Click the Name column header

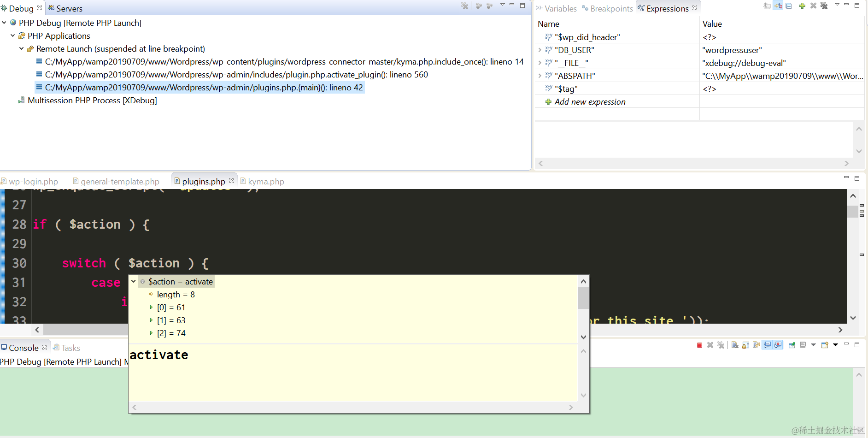tap(549, 24)
